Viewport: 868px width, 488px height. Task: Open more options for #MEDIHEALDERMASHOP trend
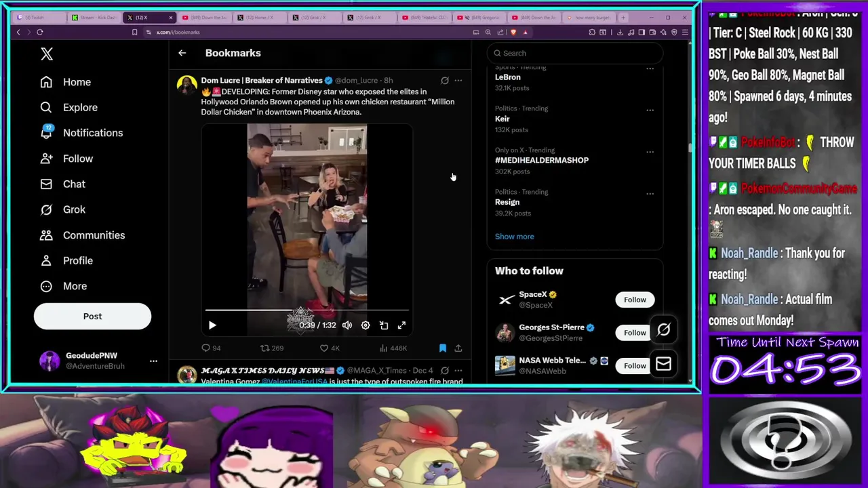pyautogui.click(x=650, y=152)
